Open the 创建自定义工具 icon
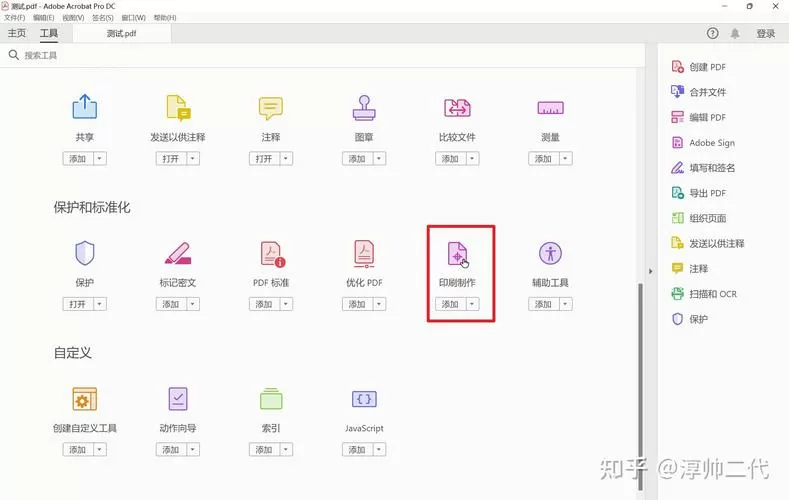 point(85,399)
